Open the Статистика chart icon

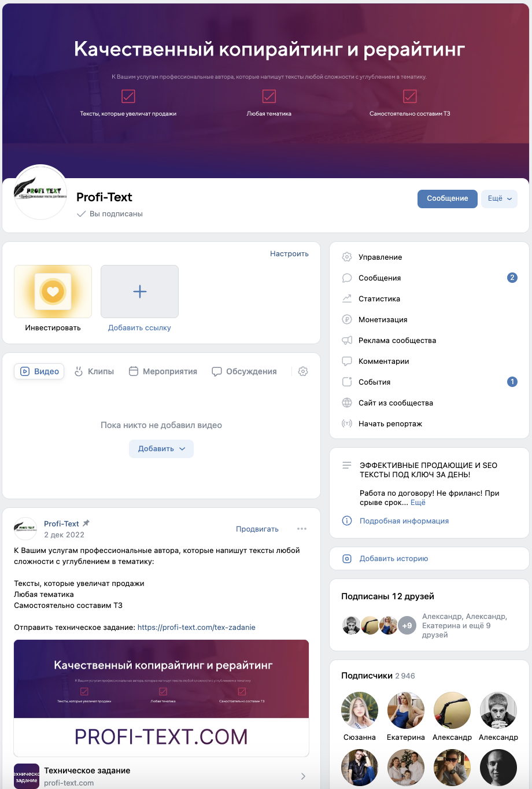point(347,298)
